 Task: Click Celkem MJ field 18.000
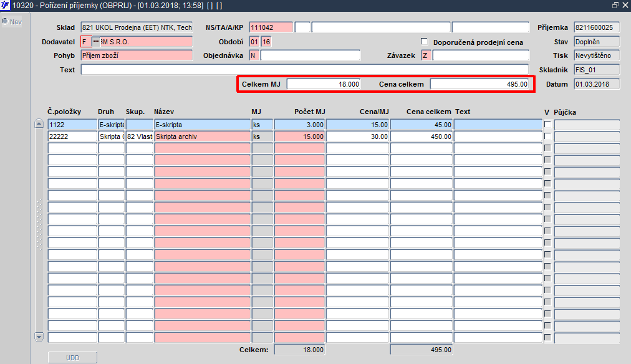click(x=324, y=84)
